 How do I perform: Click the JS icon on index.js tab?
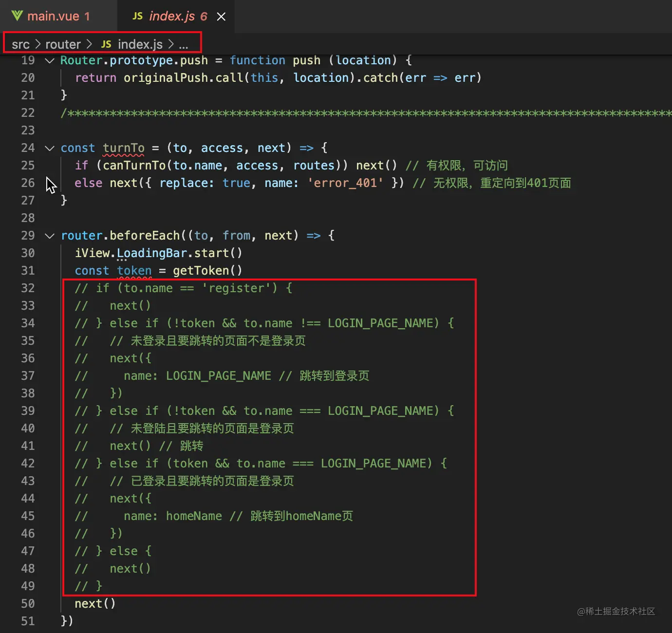tap(138, 16)
